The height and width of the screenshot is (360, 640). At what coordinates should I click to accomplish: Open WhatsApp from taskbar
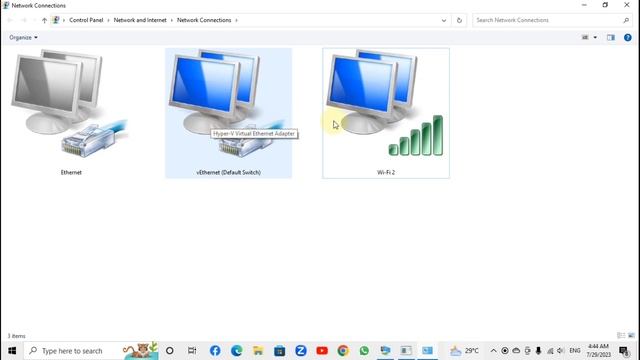[x=364, y=351]
